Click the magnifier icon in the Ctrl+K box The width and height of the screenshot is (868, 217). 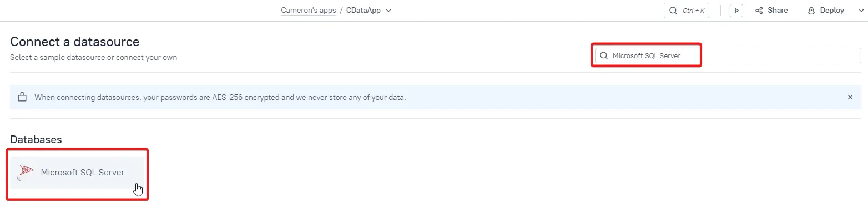tap(673, 11)
